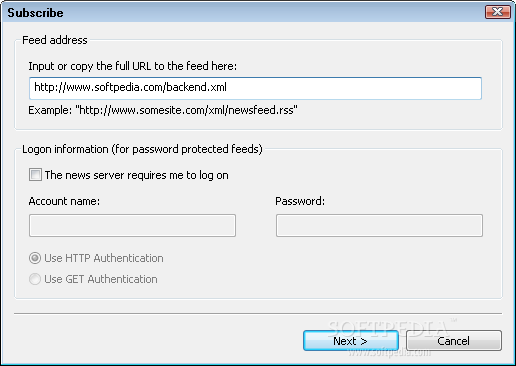Click the Subscribe title bar text
This screenshot has width=516, height=366.
coord(35,13)
